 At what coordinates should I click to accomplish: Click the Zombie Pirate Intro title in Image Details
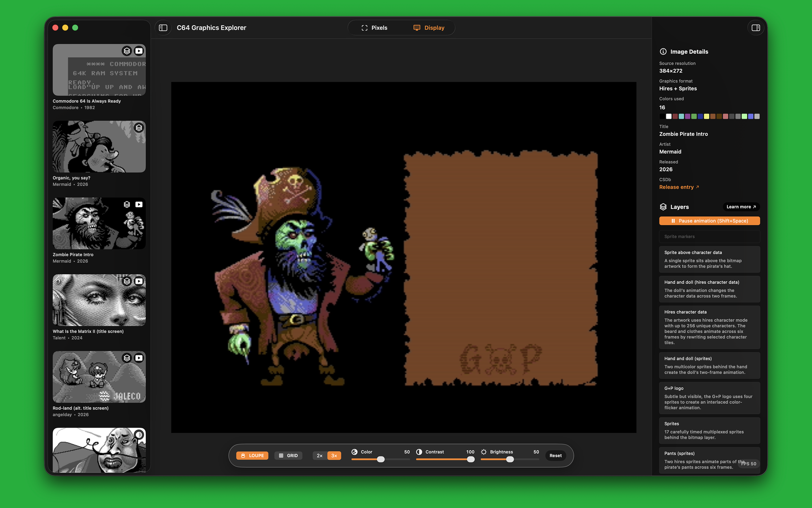684,134
